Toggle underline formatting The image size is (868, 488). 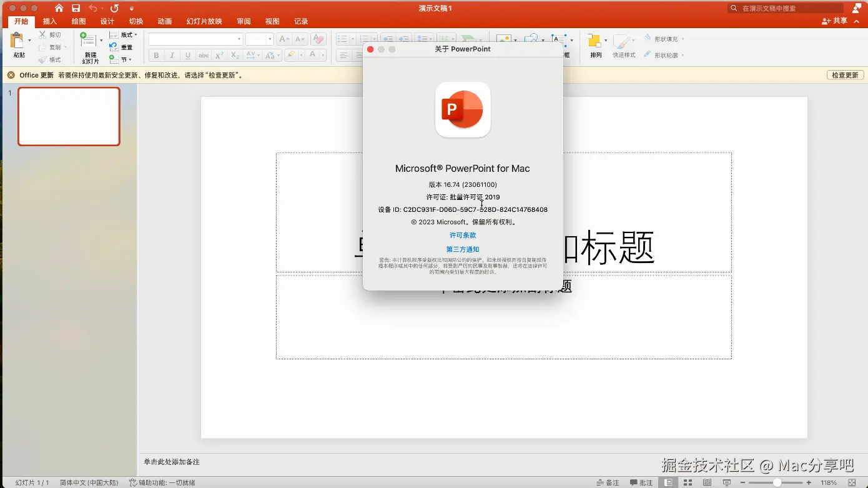[x=188, y=56]
